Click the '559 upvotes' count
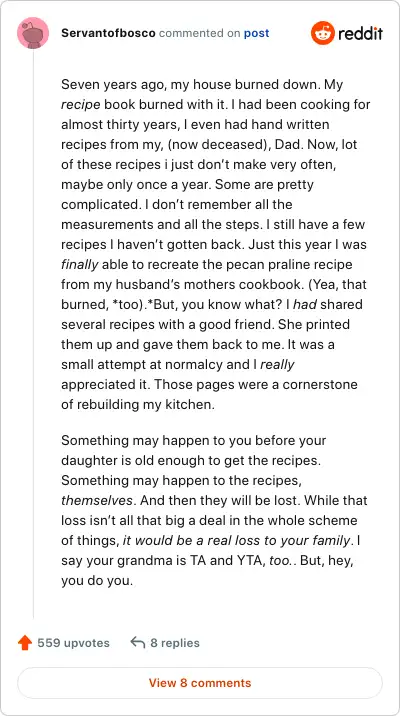 (x=74, y=643)
